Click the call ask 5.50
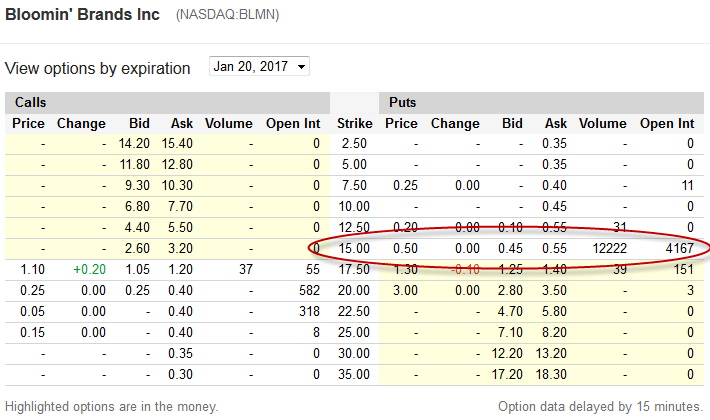Image resolution: width=710 pixels, height=420 pixels. click(x=180, y=228)
